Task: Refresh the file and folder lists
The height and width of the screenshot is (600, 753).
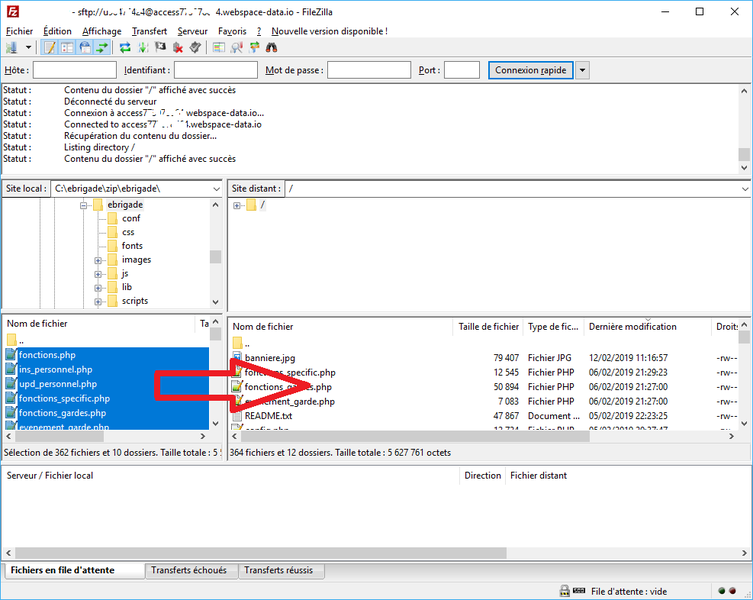Action: click(x=125, y=48)
